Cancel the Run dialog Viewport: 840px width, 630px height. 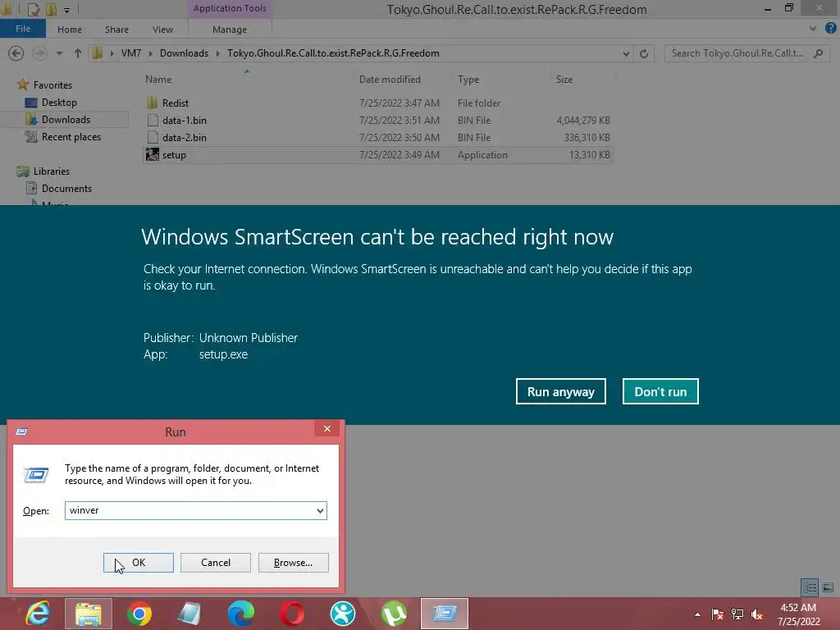tap(216, 563)
